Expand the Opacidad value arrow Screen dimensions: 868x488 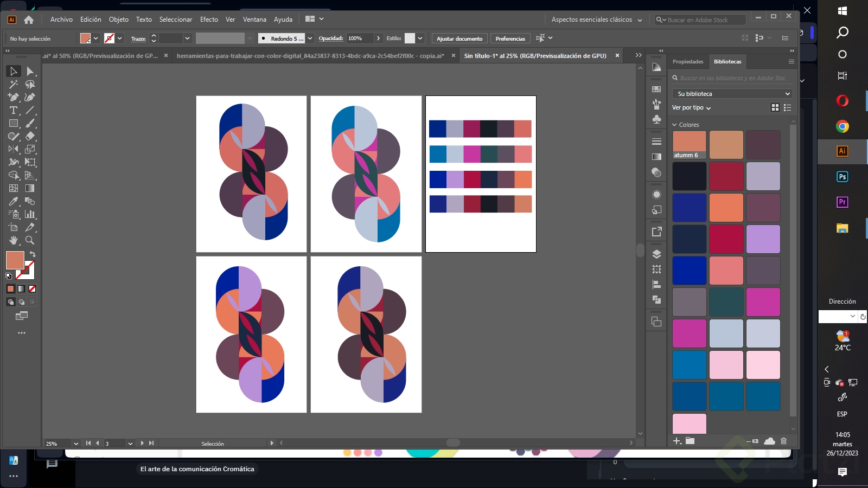tap(378, 38)
